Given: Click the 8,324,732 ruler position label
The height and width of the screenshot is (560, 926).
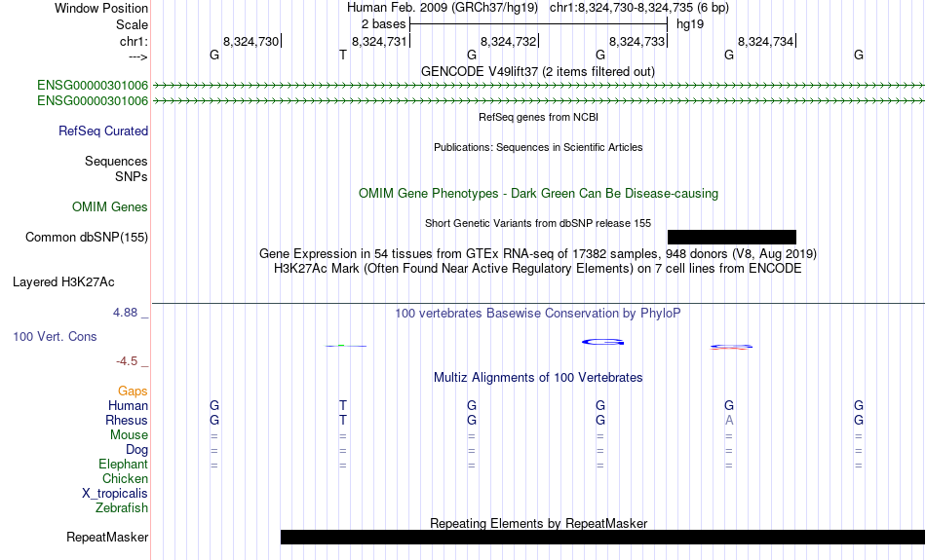Looking at the screenshot, I should (509, 41).
